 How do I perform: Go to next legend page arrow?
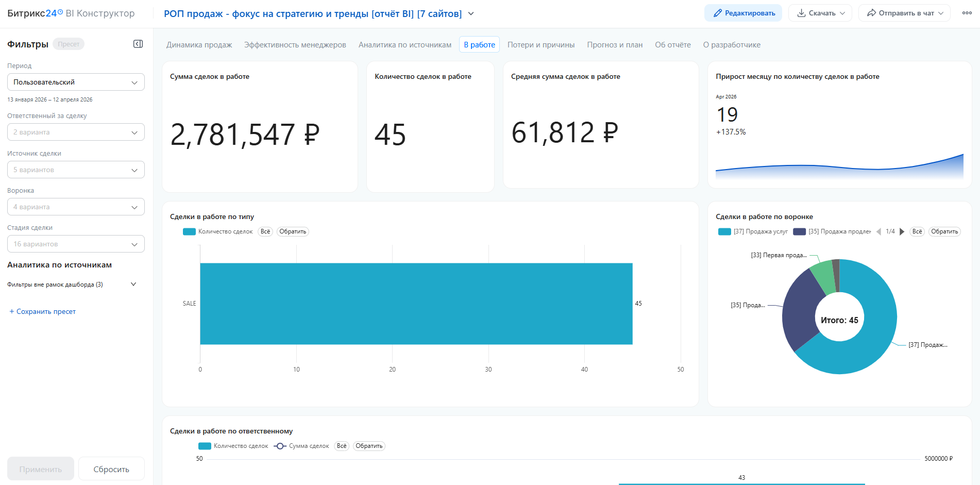click(902, 232)
